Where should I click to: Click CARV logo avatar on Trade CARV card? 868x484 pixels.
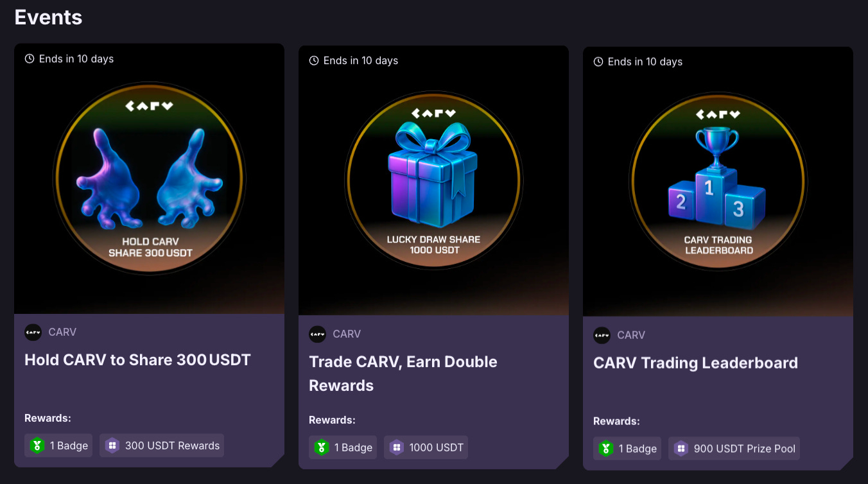pyautogui.click(x=317, y=334)
